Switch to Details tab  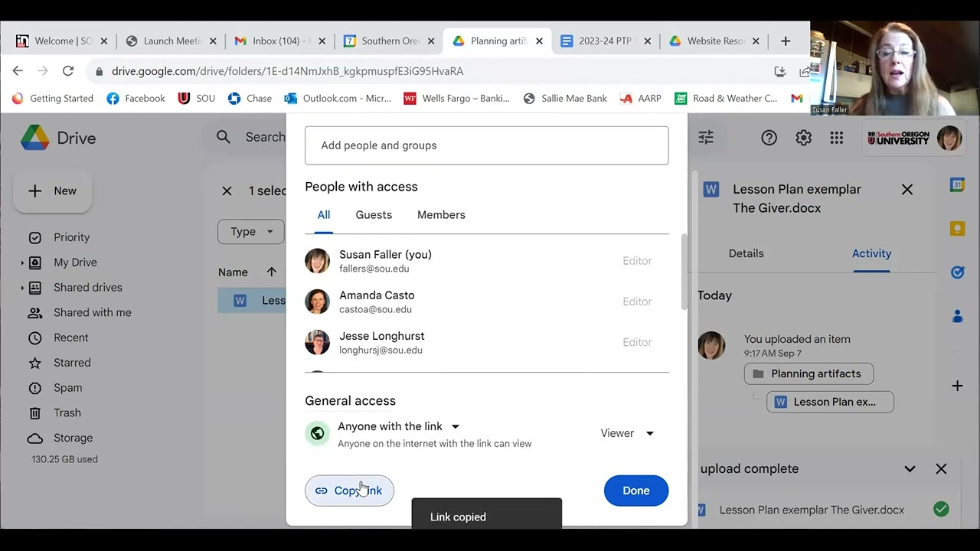tap(746, 253)
